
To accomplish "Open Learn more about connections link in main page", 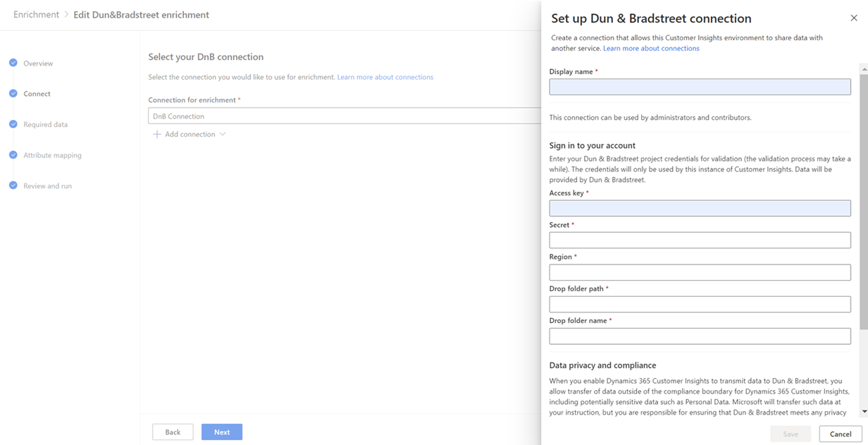I will (x=385, y=77).
